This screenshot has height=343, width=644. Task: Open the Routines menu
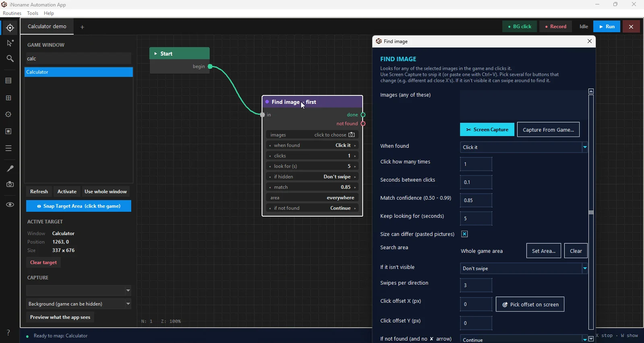coord(12,13)
